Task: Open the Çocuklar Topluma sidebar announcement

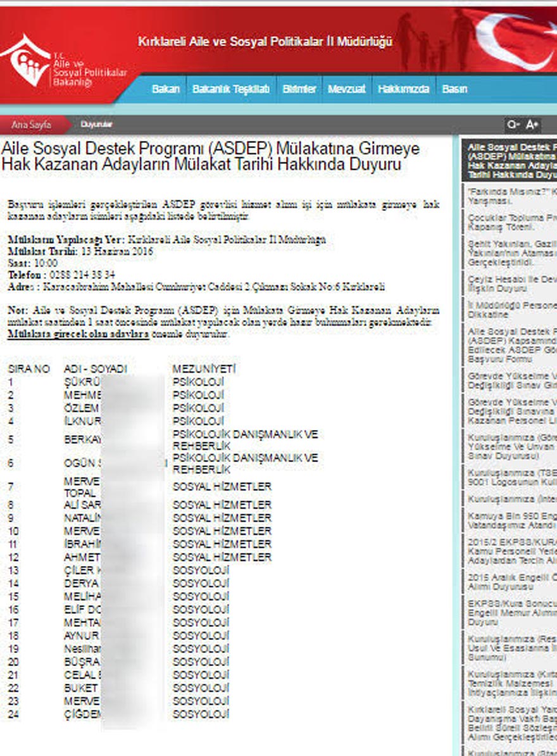Action: [510, 222]
